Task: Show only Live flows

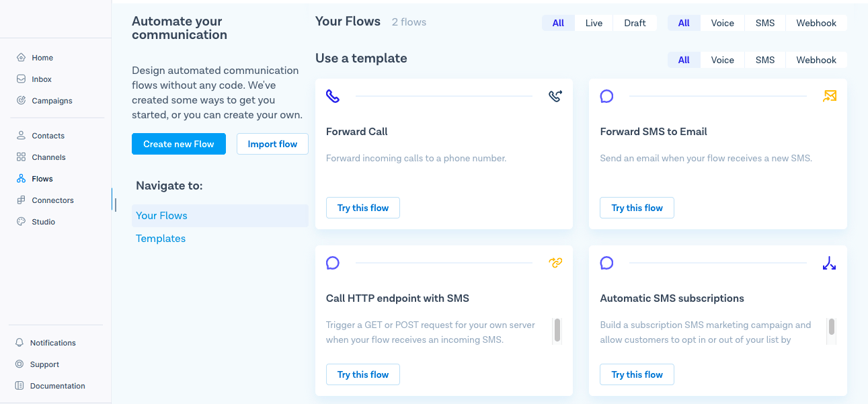Action: (593, 22)
